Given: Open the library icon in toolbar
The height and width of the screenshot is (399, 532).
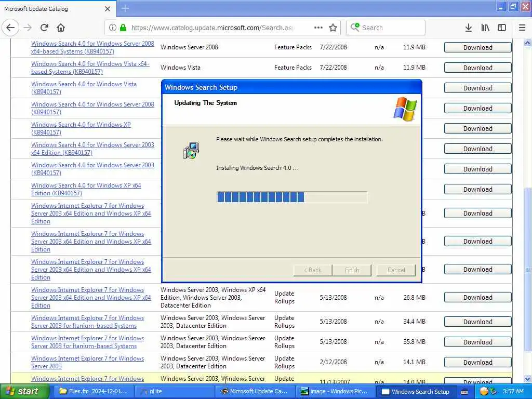Looking at the screenshot, I should pos(485,28).
